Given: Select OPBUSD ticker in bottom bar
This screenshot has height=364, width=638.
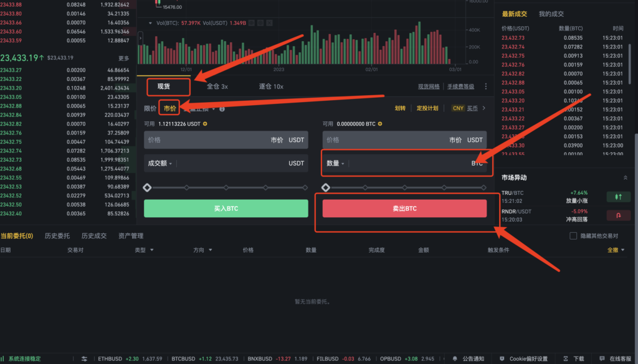Looking at the screenshot, I should pyautogui.click(x=407, y=359).
